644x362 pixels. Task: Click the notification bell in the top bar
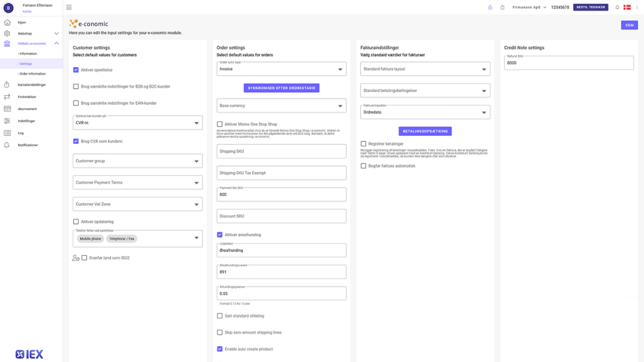click(617, 7)
